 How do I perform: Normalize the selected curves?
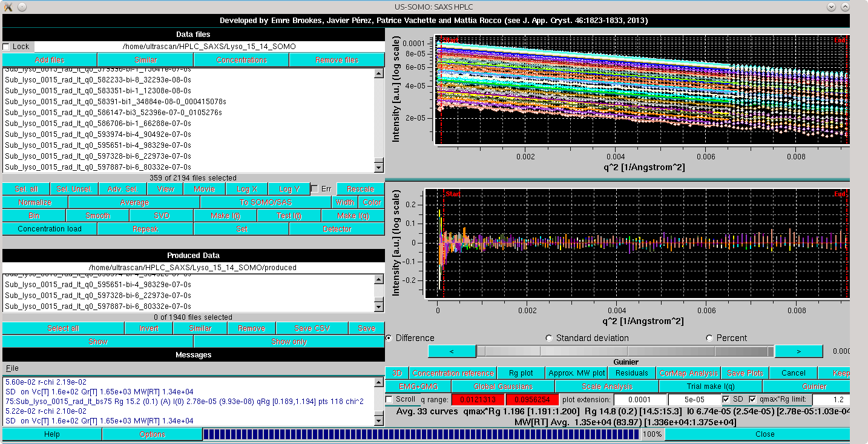click(34, 202)
